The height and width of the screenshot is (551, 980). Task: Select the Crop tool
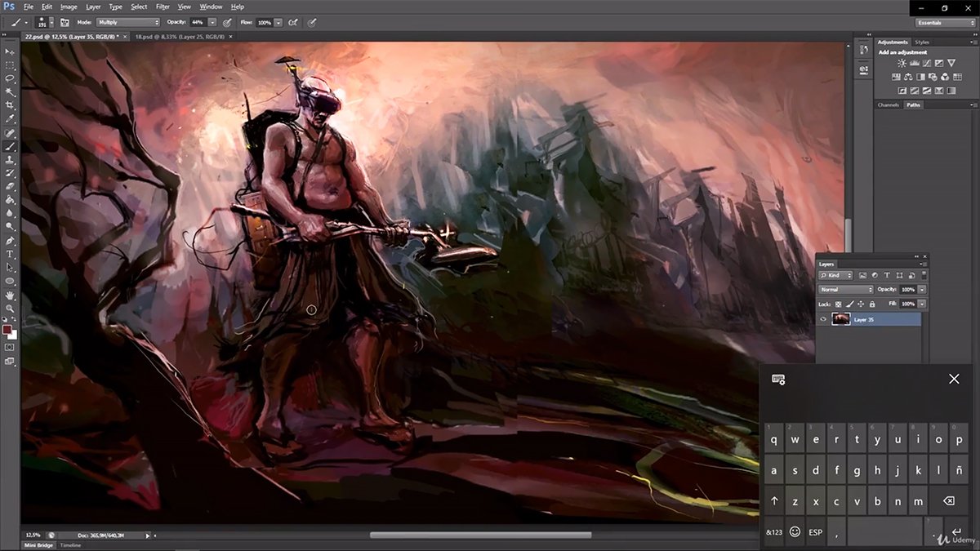click(x=10, y=105)
